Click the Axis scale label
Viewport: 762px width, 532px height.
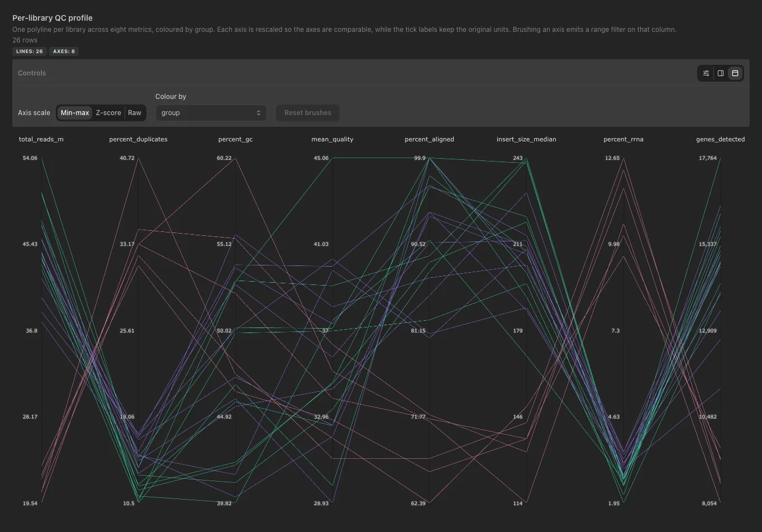(34, 113)
